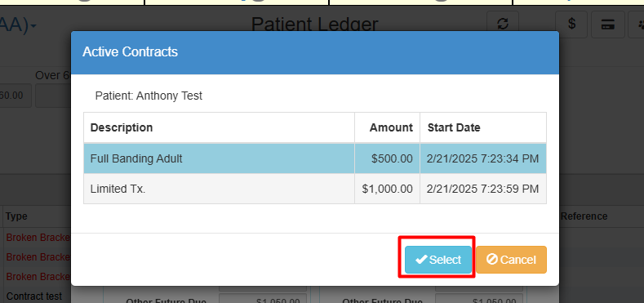Viewport: 644px width, 303px height.
Task: Cancel the Active Contracts dialog
Action: tap(511, 260)
